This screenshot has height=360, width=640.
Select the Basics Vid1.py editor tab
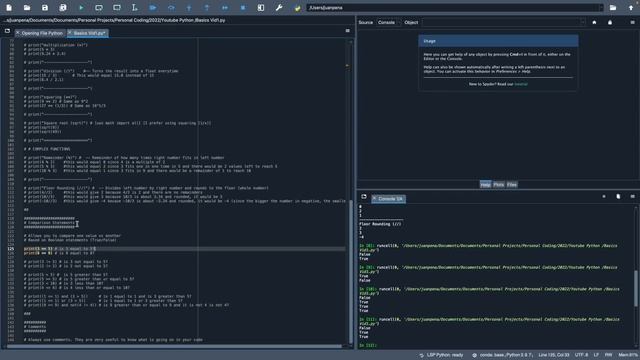point(89,33)
